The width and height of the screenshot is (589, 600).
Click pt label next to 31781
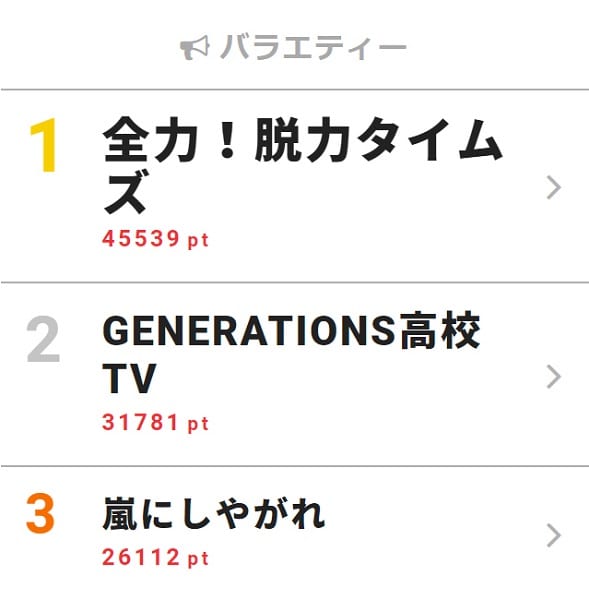click(x=198, y=424)
